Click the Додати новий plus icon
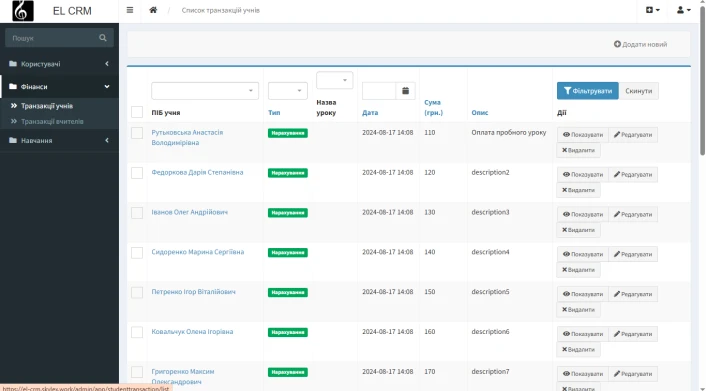This screenshot has width=706, height=391. coord(617,44)
